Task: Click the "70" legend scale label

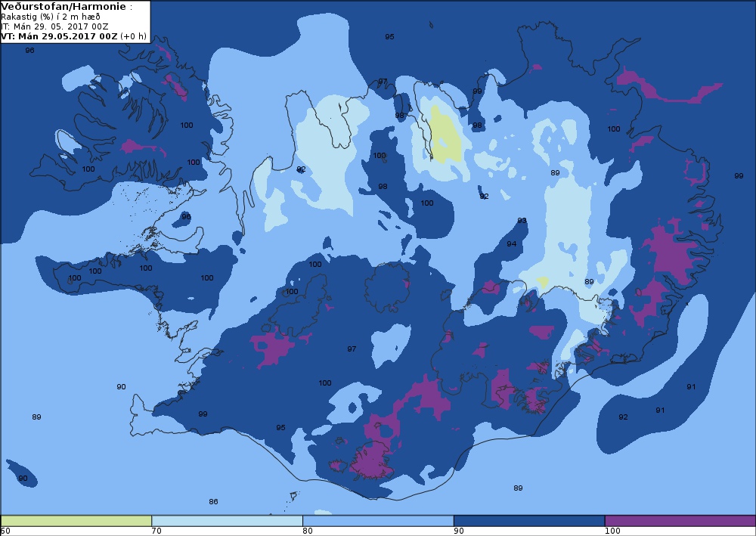Action: click(156, 531)
